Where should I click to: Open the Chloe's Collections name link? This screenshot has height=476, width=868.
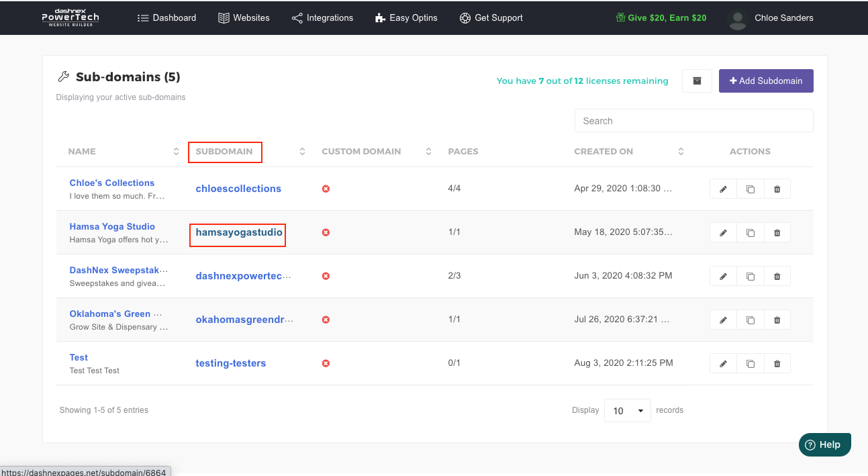(x=112, y=183)
